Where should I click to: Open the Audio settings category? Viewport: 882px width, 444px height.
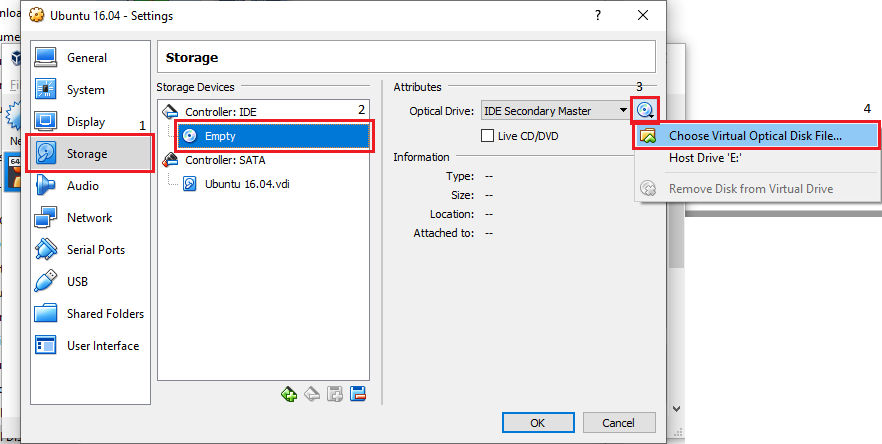point(91,186)
